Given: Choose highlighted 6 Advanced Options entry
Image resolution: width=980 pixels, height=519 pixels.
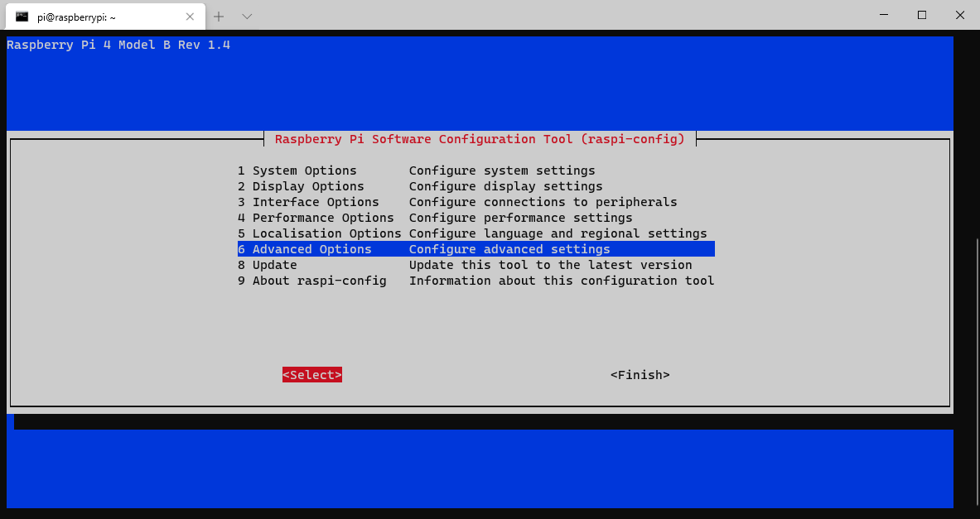Looking at the screenshot, I should 476,249.
